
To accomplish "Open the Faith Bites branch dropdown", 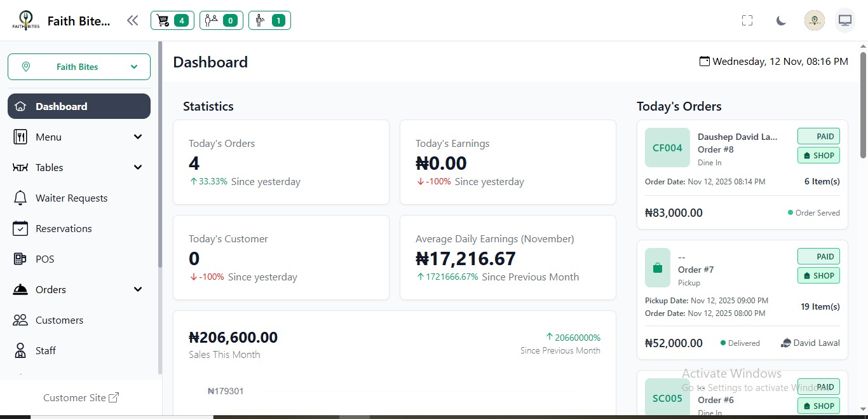I will (79, 67).
